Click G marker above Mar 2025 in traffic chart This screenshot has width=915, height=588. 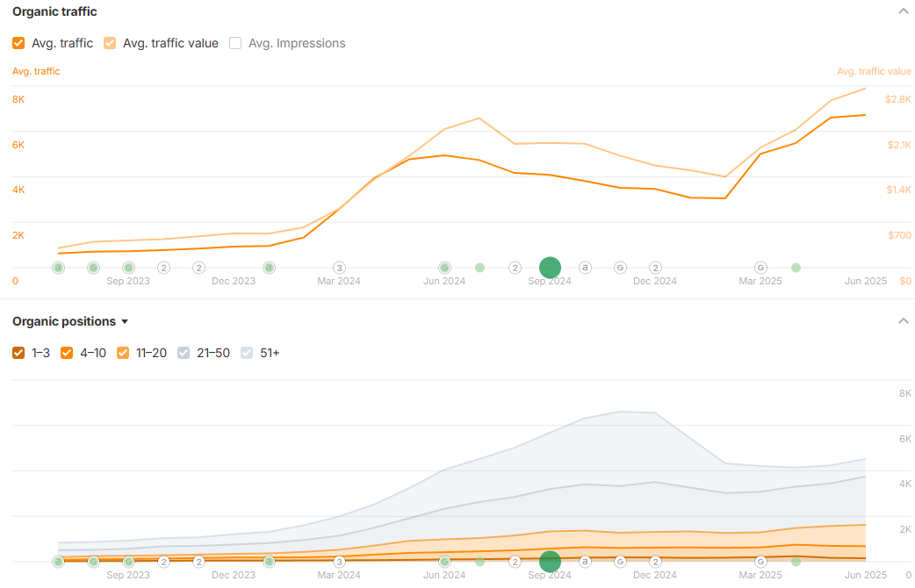click(760, 268)
